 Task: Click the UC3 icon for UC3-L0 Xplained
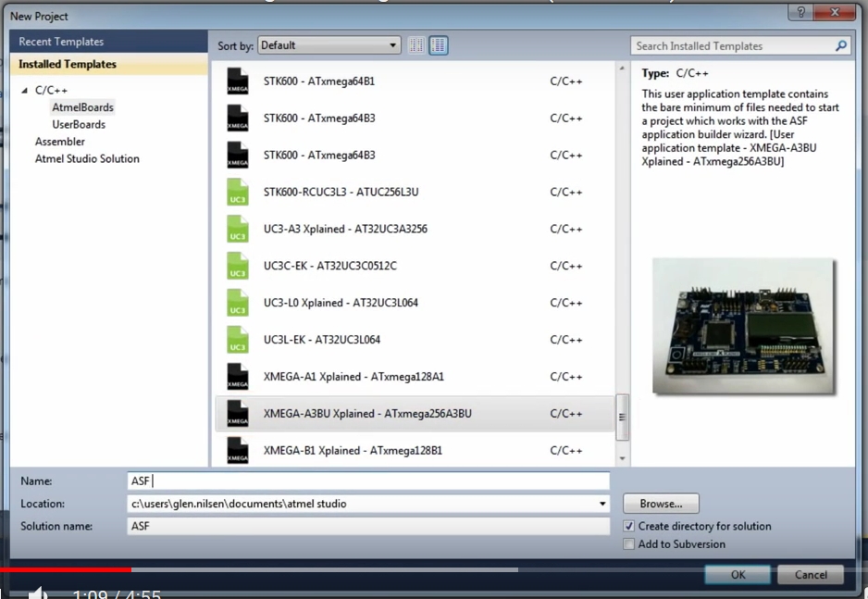(x=238, y=303)
